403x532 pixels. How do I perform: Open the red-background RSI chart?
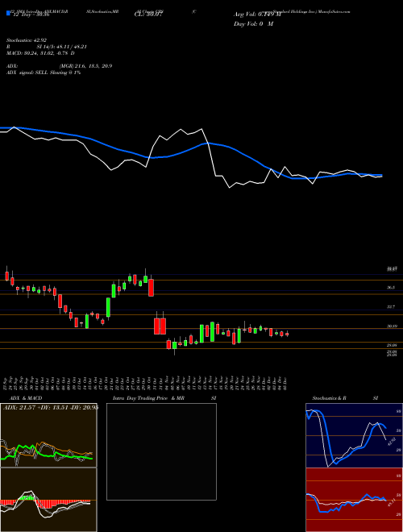[354, 500]
